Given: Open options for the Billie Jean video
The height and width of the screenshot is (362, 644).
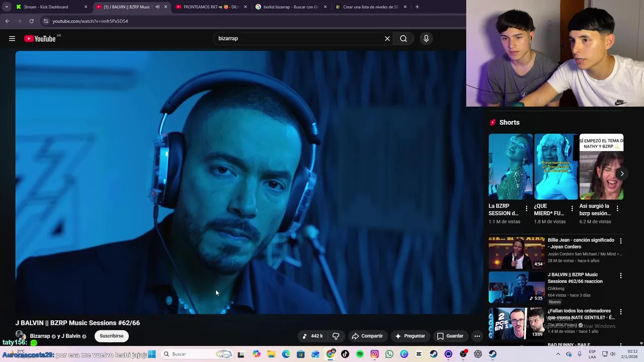Looking at the screenshot, I should [621, 241].
